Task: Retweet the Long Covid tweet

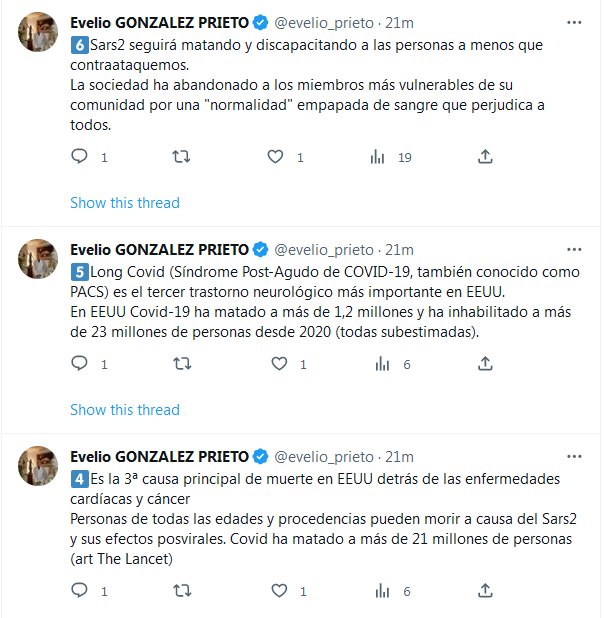Action: click(x=180, y=365)
